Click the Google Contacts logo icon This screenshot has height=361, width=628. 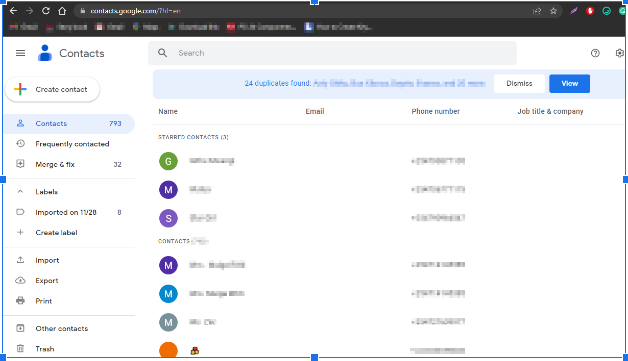[45, 53]
